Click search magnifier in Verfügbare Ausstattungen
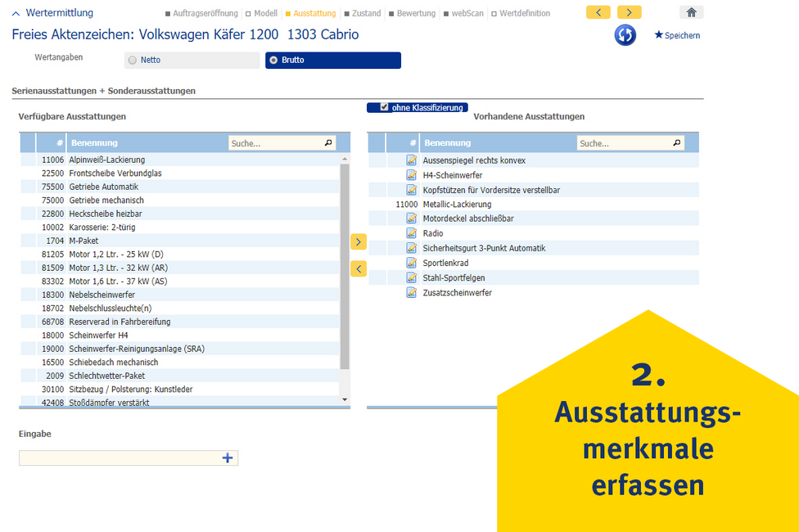The height and width of the screenshot is (532, 799). (328, 143)
